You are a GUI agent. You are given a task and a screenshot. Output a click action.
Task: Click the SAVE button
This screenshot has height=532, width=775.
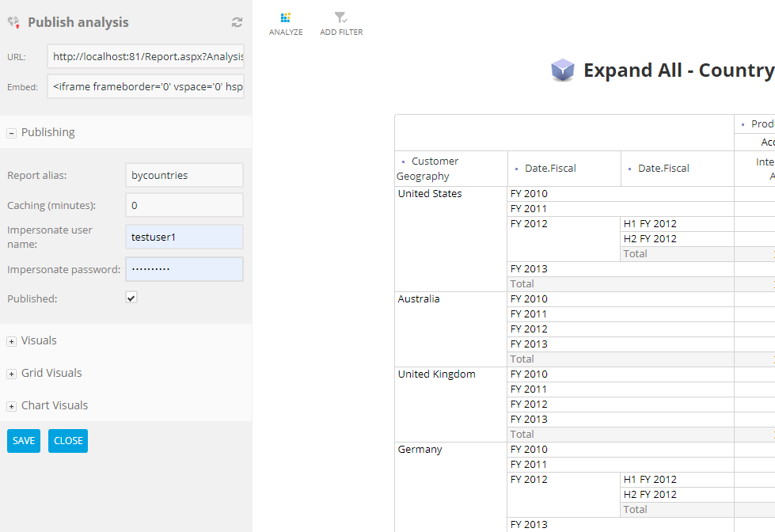pos(23,440)
